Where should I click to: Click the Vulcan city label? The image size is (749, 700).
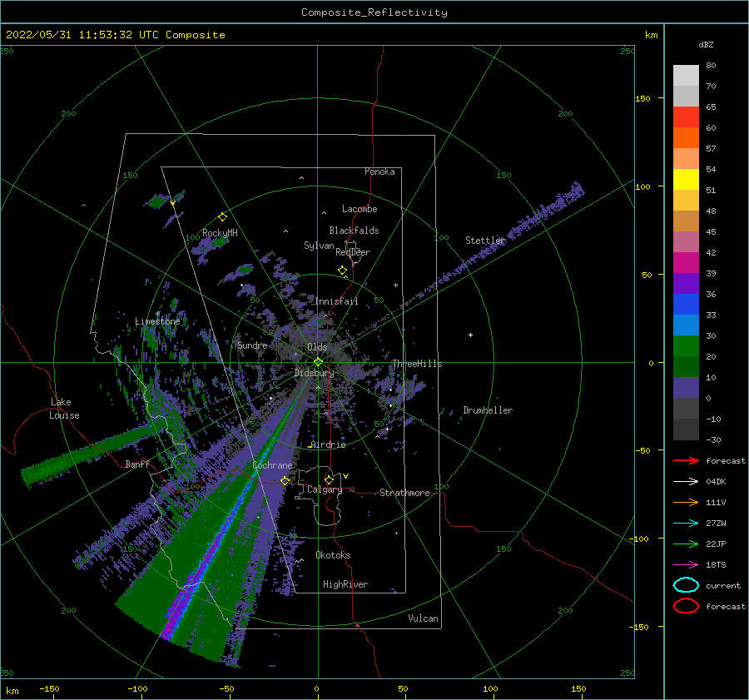pos(423,618)
